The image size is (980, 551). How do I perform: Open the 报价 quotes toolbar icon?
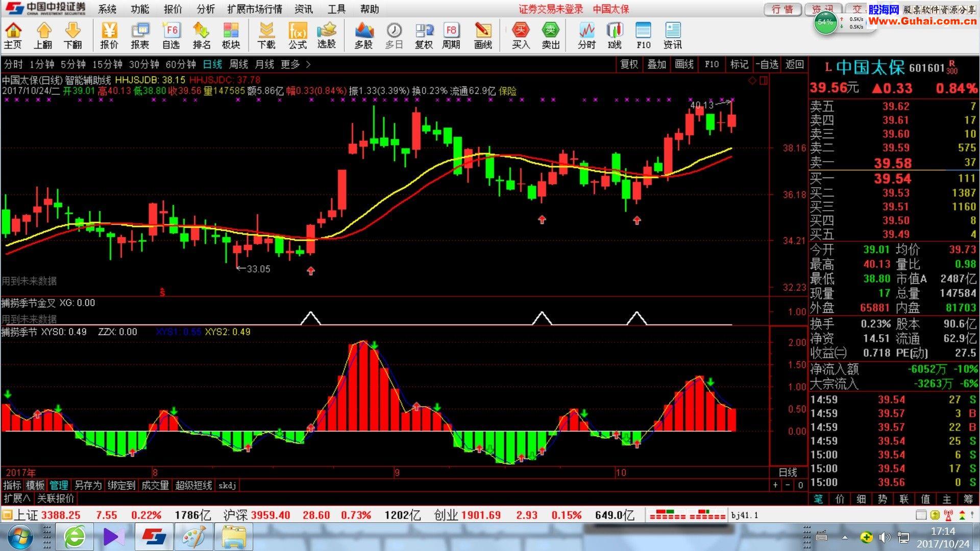pyautogui.click(x=109, y=36)
